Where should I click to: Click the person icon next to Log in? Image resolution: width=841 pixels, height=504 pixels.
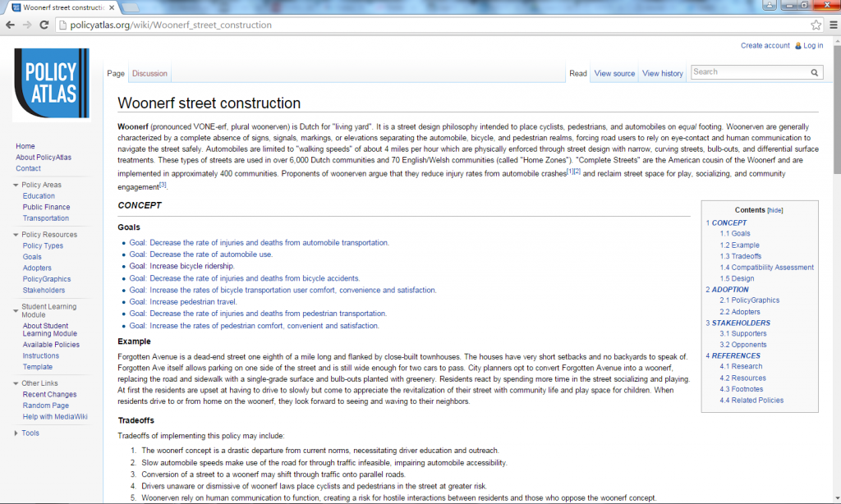(799, 45)
